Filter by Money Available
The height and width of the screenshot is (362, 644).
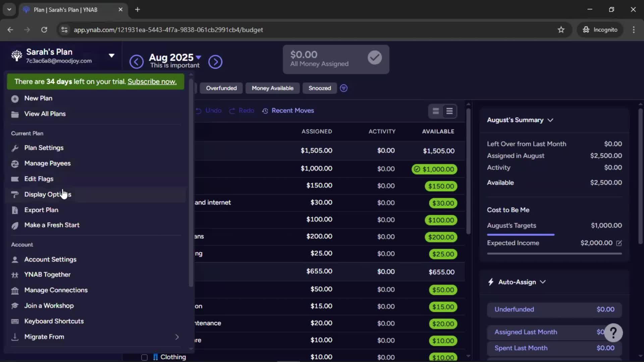[x=272, y=88]
